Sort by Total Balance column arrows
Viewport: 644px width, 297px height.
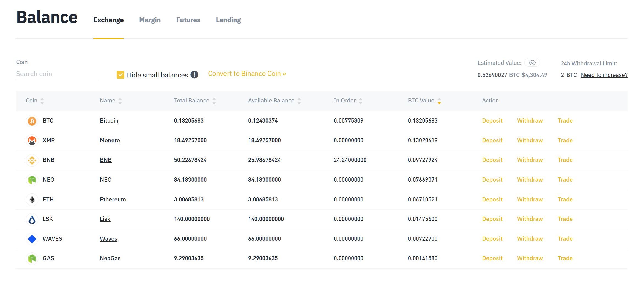pyautogui.click(x=214, y=101)
